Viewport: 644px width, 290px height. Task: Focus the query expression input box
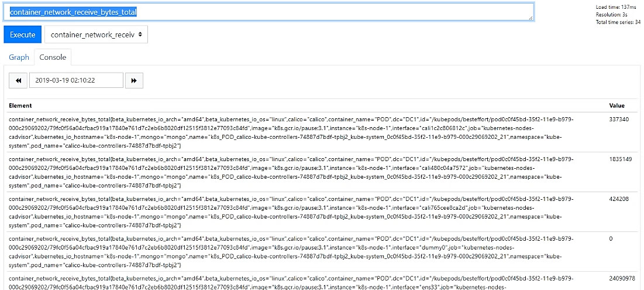click(x=268, y=12)
